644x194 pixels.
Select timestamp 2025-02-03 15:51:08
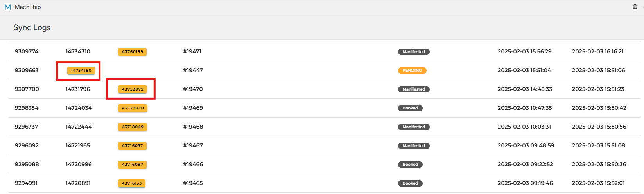tap(599, 145)
